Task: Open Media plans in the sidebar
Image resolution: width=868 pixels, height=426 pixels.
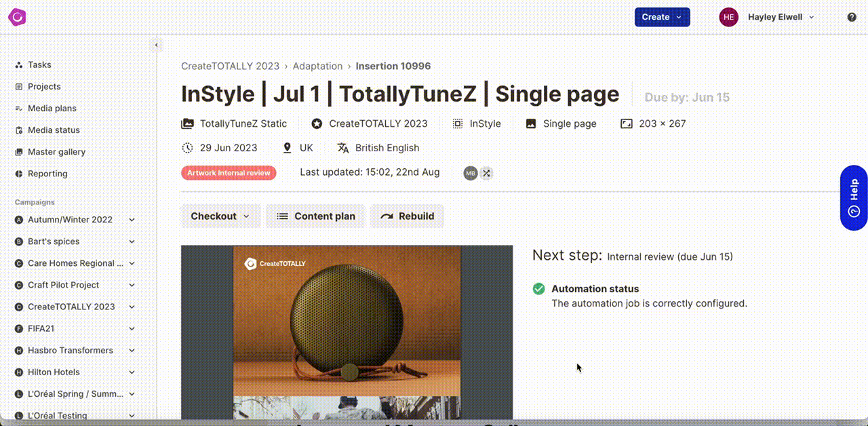Action: coord(52,109)
